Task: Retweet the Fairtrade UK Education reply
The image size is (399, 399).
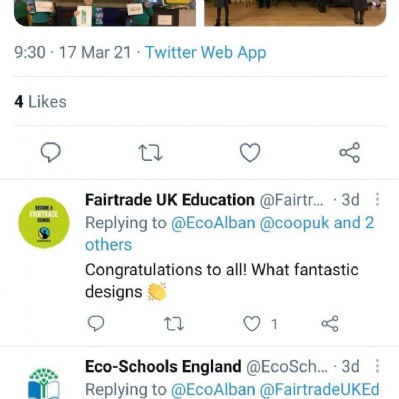Action: (174, 324)
